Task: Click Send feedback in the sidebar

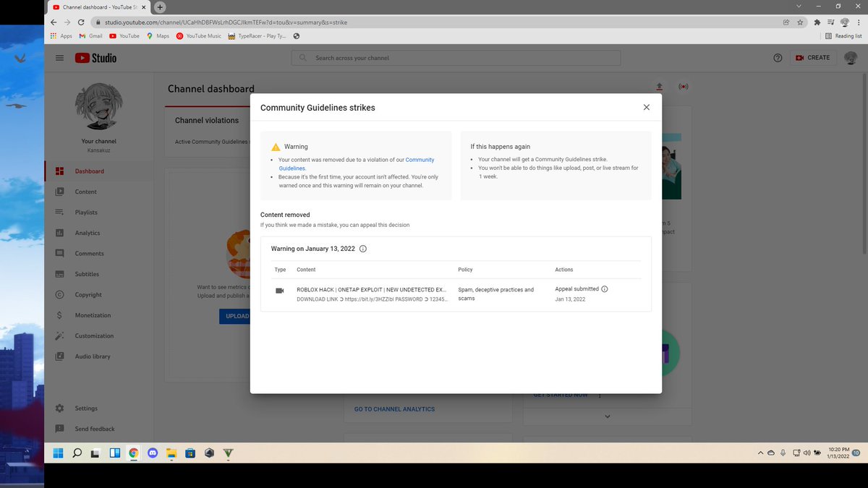Action: tap(99, 429)
